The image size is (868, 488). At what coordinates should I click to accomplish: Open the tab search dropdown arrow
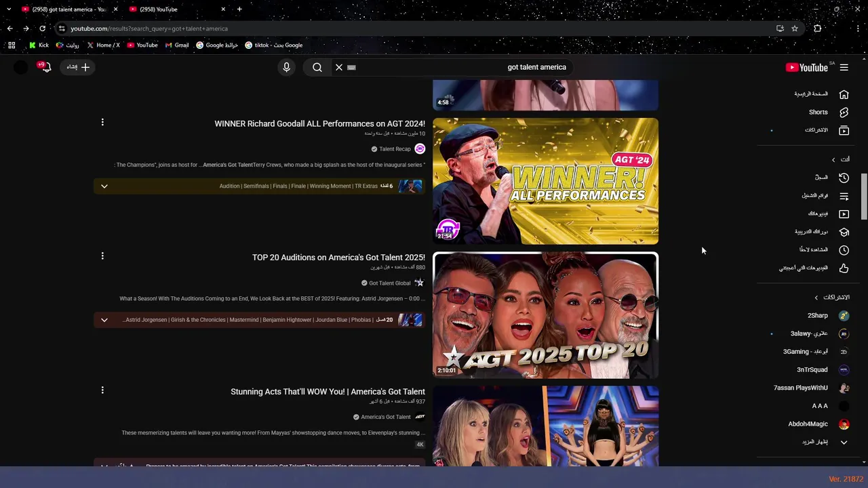click(9, 9)
